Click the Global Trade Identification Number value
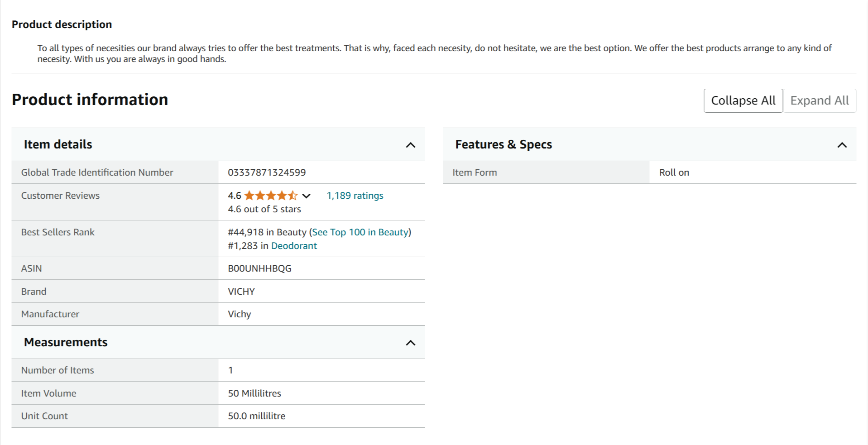 [267, 172]
